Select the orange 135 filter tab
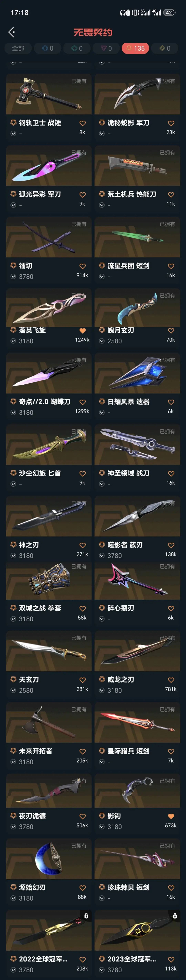This screenshot has height=980, width=186. (135, 48)
